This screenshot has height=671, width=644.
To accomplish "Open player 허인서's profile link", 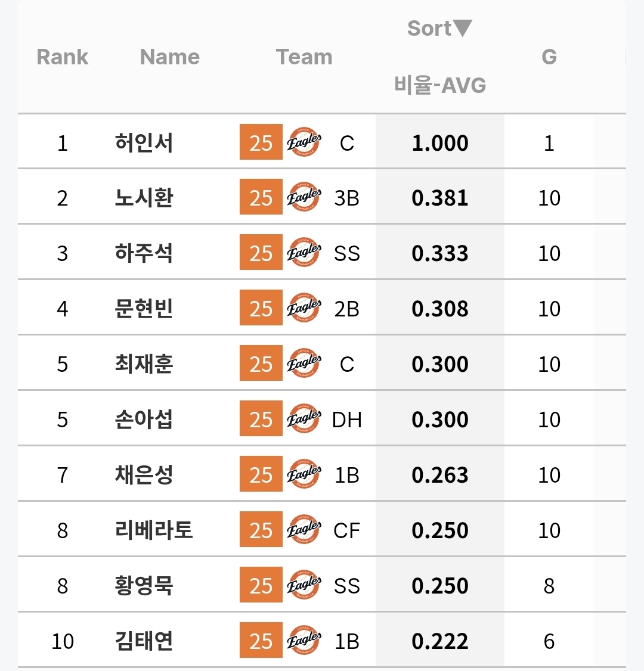I will coord(144,143).
